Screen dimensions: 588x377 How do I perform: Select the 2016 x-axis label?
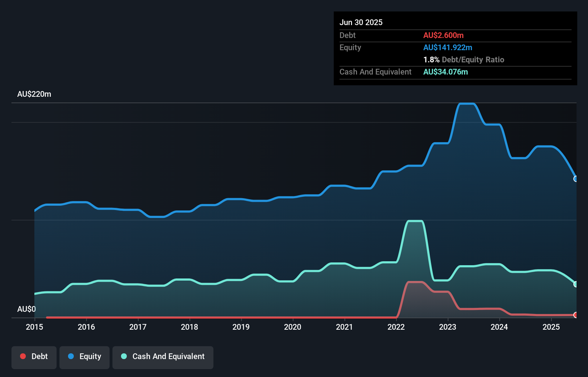pos(86,327)
